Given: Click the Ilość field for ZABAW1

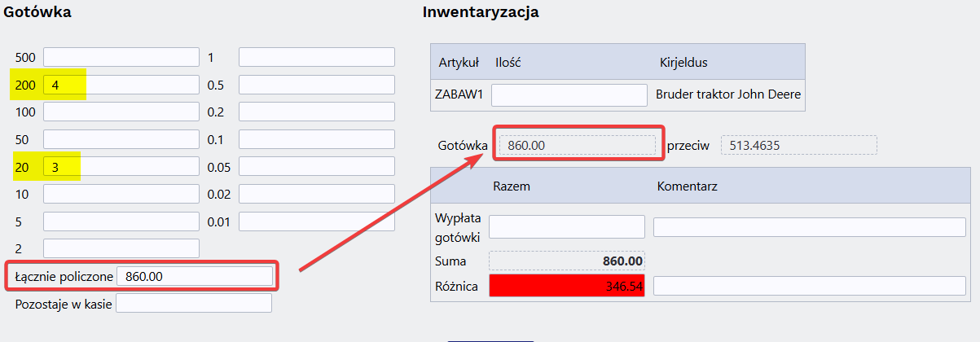Looking at the screenshot, I should tap(569, 94).
